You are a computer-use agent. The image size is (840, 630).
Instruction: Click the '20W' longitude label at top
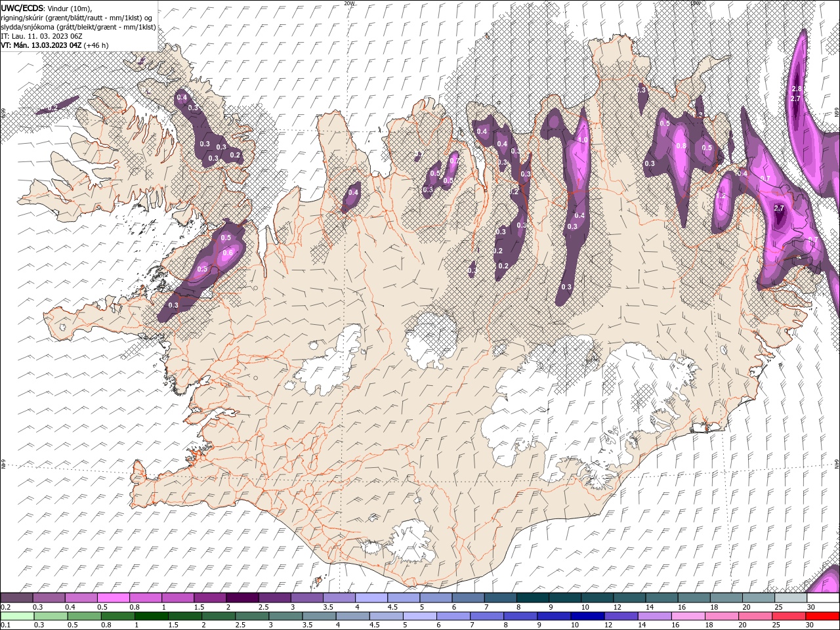point(349,3)
